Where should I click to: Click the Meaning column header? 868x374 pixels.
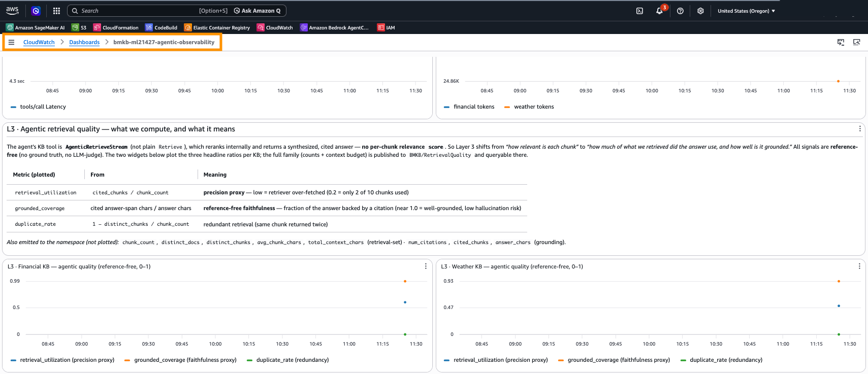(x=215, y=175)
